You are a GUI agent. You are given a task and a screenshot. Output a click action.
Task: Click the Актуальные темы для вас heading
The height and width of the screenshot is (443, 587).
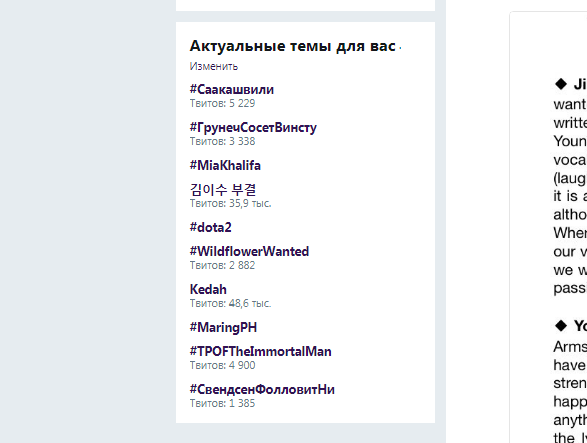293,46
